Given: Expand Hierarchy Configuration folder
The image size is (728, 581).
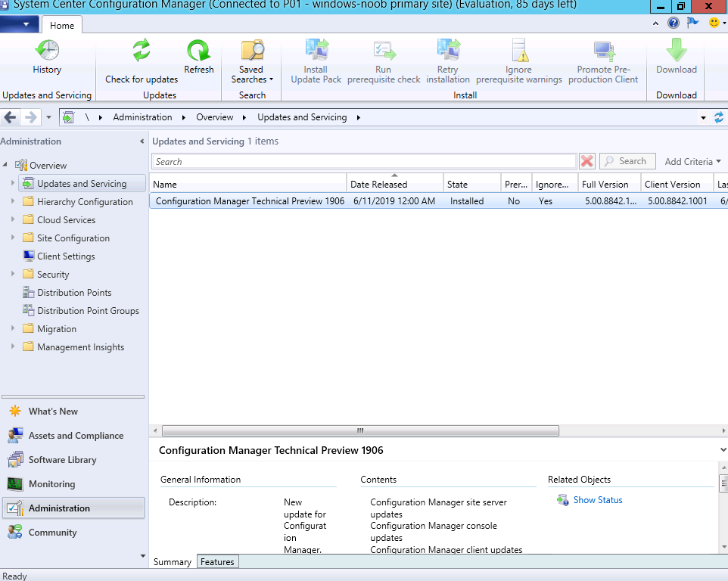Looking at the screenshot, I should coord(13,201).
